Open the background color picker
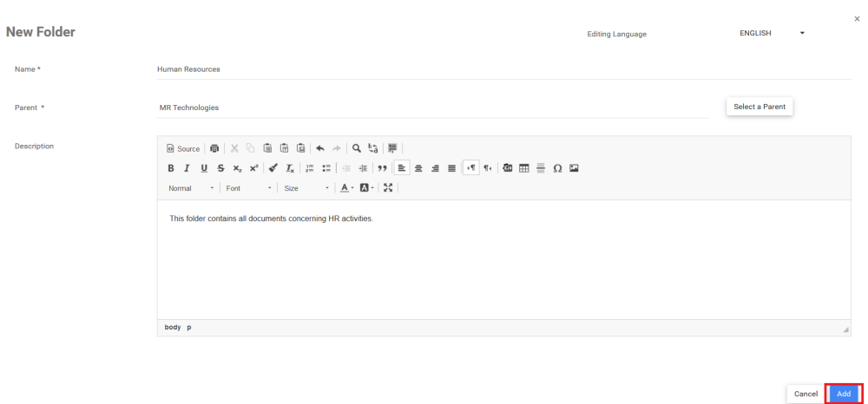Screen dimensions: 868x404 (366, 188)
